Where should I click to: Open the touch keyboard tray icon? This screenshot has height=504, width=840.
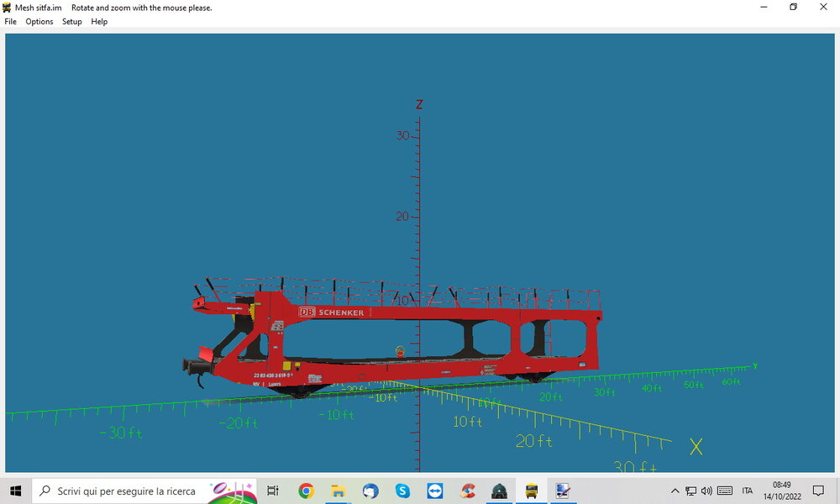pyautogui.click(x=725, y=491)
